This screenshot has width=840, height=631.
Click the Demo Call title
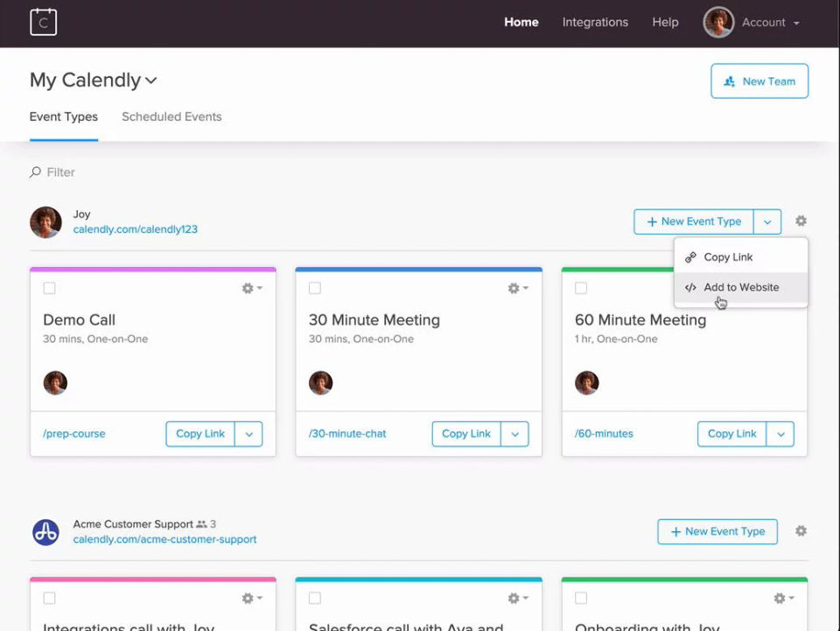[x=79, y=319]
